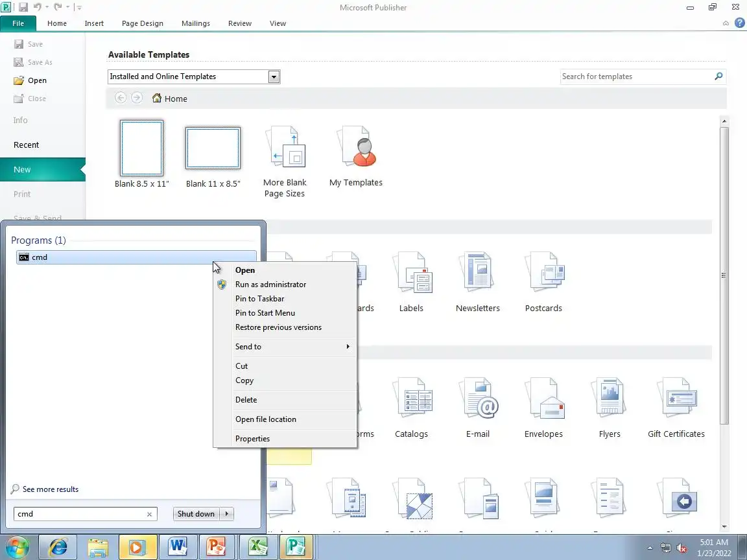Open PowerPoint from the taskbar

click(x=218, y=547)
